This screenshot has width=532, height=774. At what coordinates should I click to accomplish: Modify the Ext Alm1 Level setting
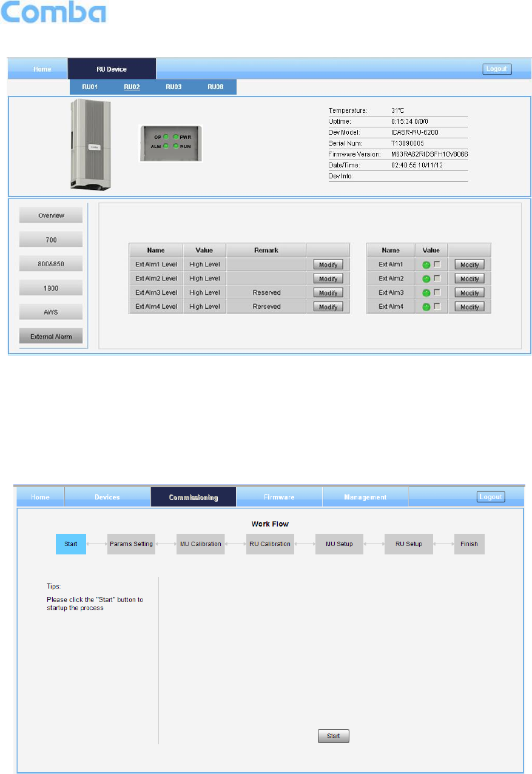click(328, 264)
